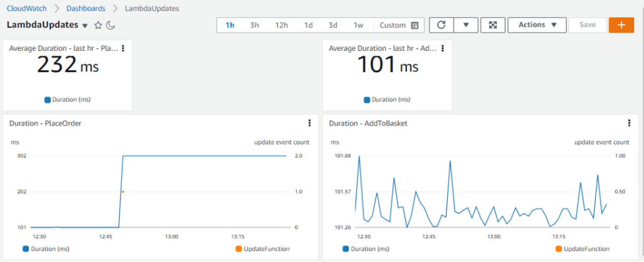Toggle dark mode with the moon icon
Screen dimensions: 644x262
pyautogui.click(x=110, y=26)
